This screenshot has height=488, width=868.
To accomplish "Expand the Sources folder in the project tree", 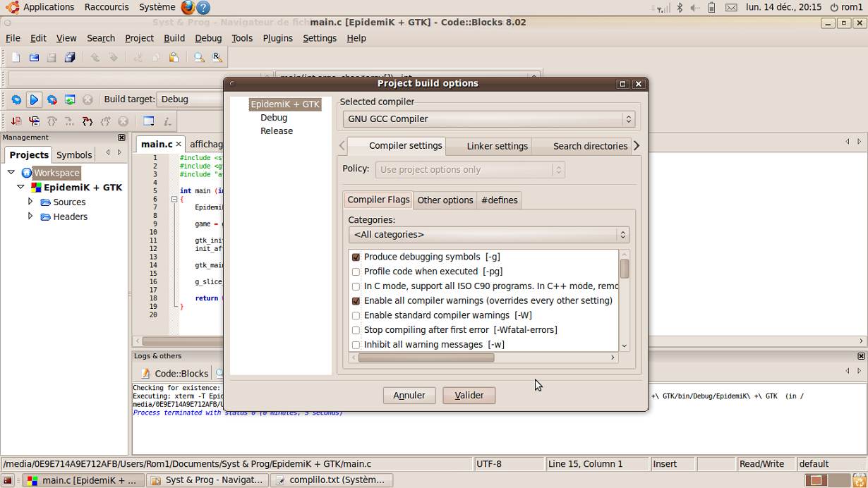I will tap(30, 202).
